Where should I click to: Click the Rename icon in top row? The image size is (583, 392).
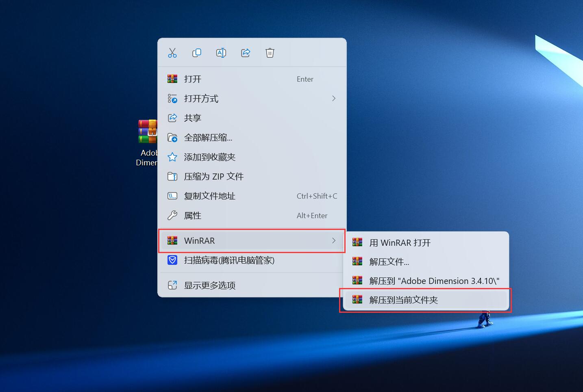[x=221, y=53]
